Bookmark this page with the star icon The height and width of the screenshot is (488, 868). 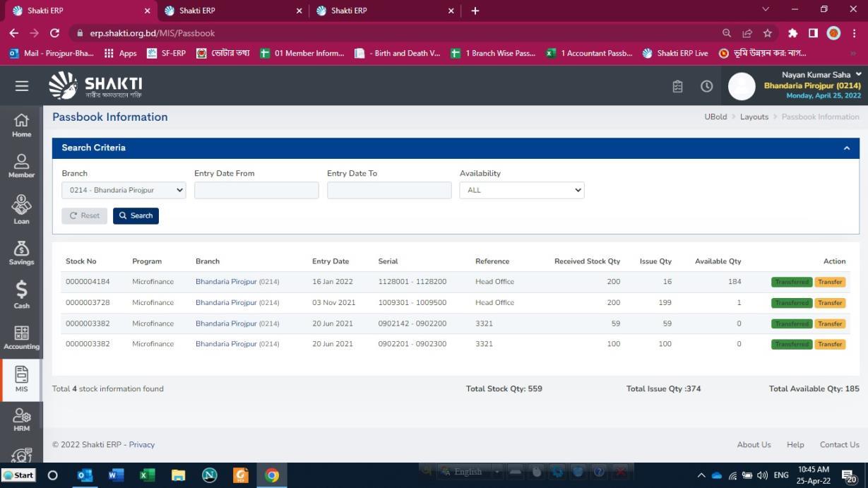click(x=768, y=33)
